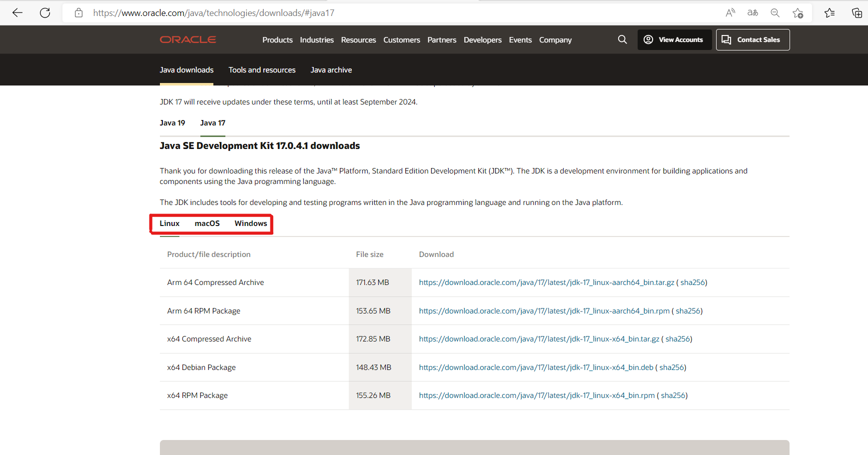Add page to favorites star icon
Image resolution: width=868 pixels, height=455 pixels.
click(798, 13)
